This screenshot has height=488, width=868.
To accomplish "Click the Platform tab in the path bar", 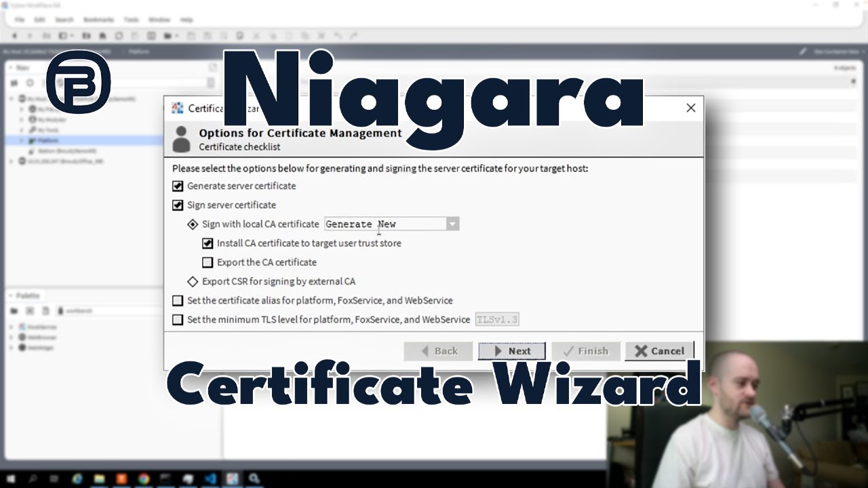I will tap(139, 52).
